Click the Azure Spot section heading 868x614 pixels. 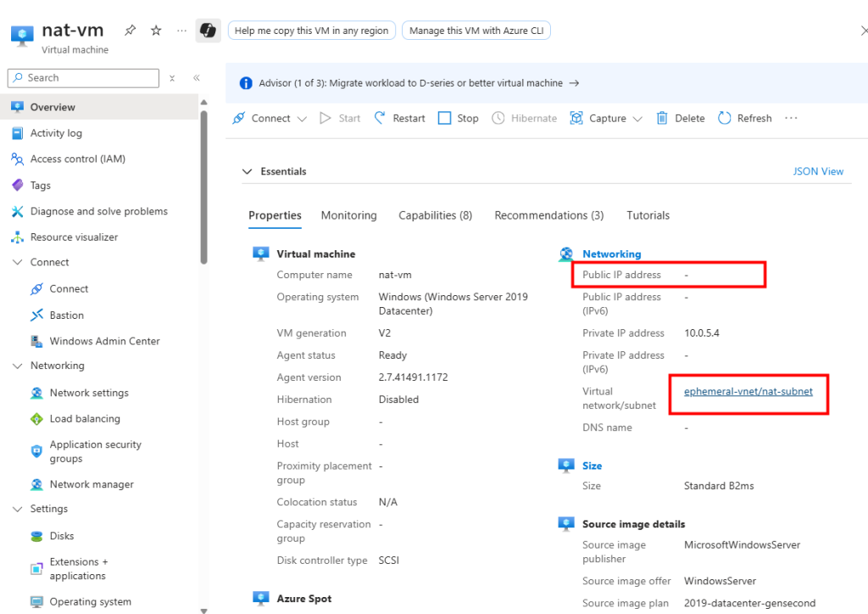tap(304, 599)
